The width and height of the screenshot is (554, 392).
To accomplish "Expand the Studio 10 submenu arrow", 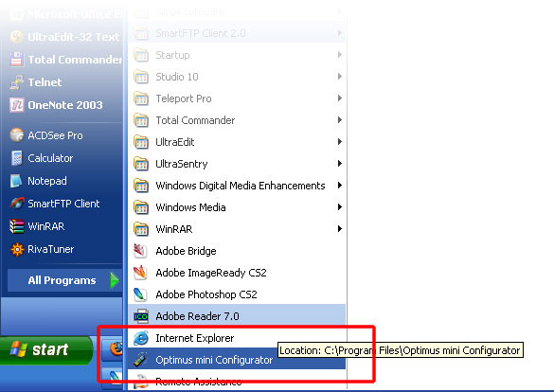I will pyautogui.click(x=340, y=77).
